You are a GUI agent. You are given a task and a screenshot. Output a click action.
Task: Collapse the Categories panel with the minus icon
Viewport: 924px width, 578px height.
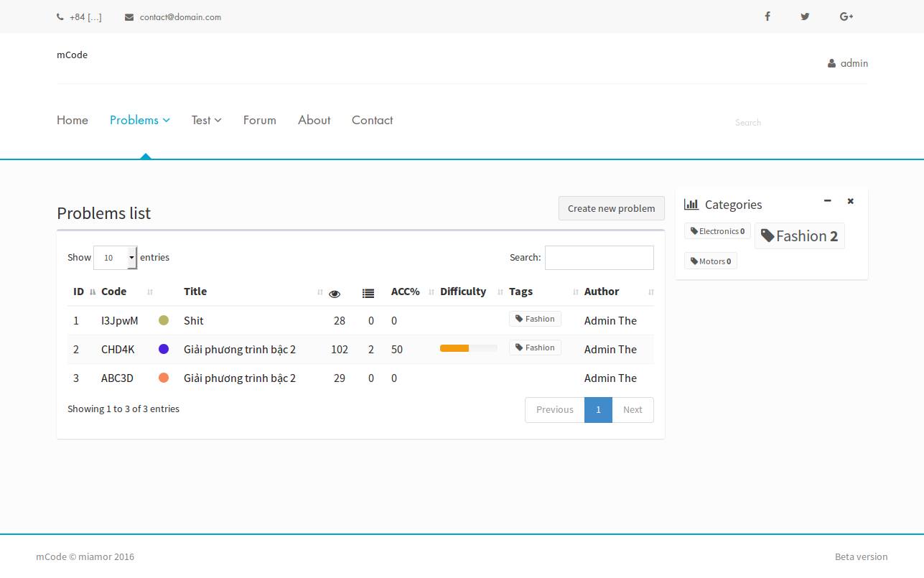click(828, 201)
